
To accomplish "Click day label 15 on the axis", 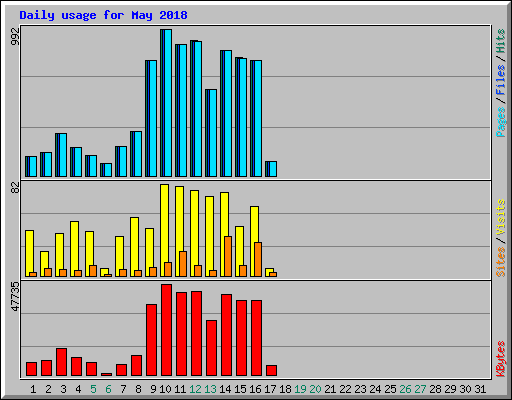I will pyautogui.click(x=240, y=389).
